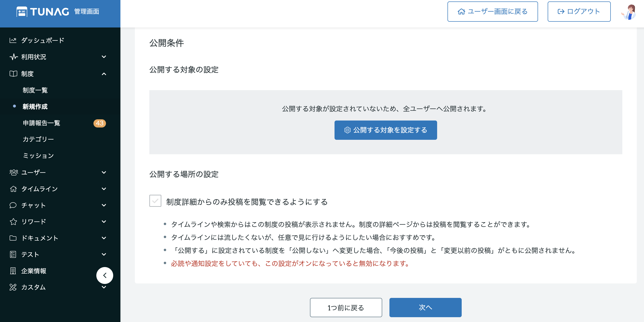644x322 pixels.
Task: Expand the 利用状況 chevron
Action: tap(104, 57)
